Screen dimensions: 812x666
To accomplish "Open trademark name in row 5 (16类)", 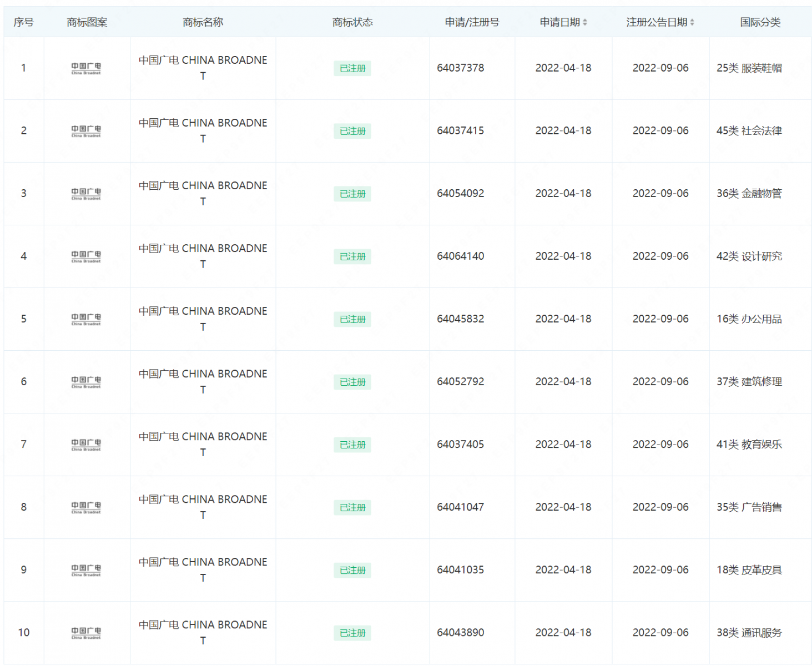I will pyautogui.click(x=203, y=319).
